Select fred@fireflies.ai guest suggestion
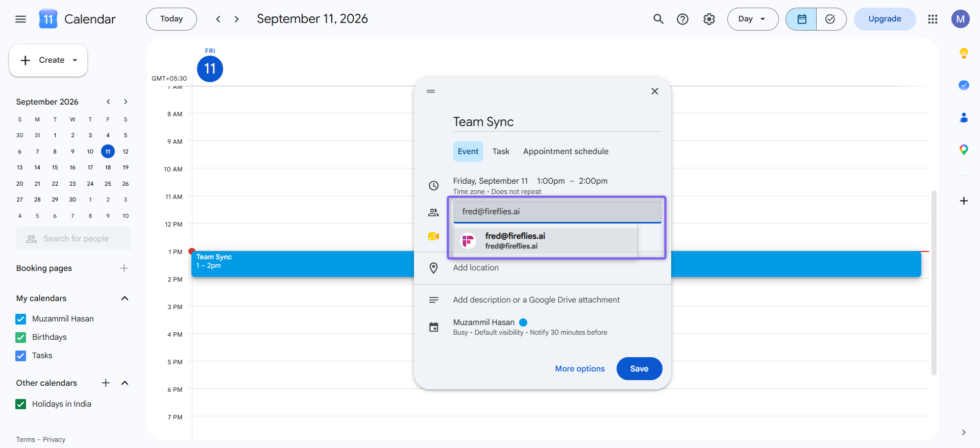This screenshot has width=980, height=448. click(545, 241)
